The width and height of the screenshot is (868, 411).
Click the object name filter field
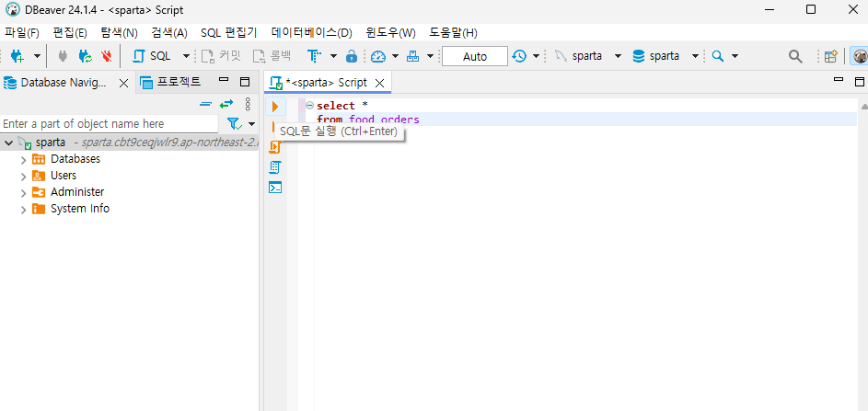(x=110, y=123)
